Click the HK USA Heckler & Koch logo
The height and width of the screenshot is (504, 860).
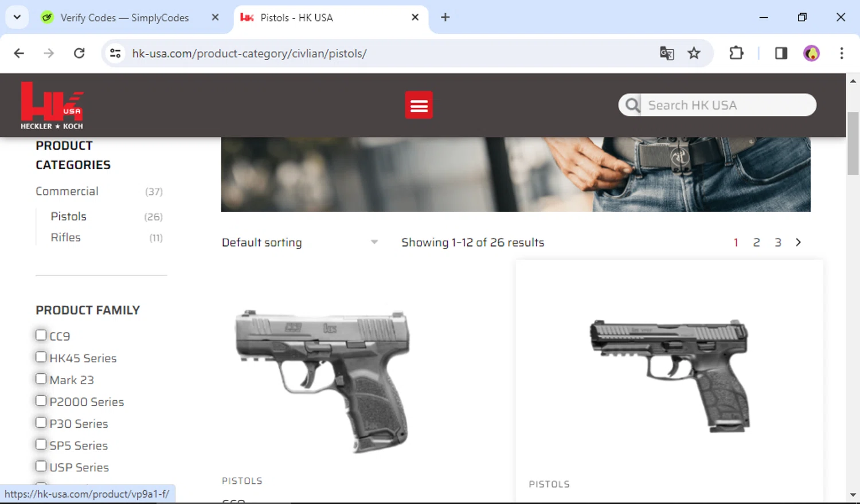point(52,106)
